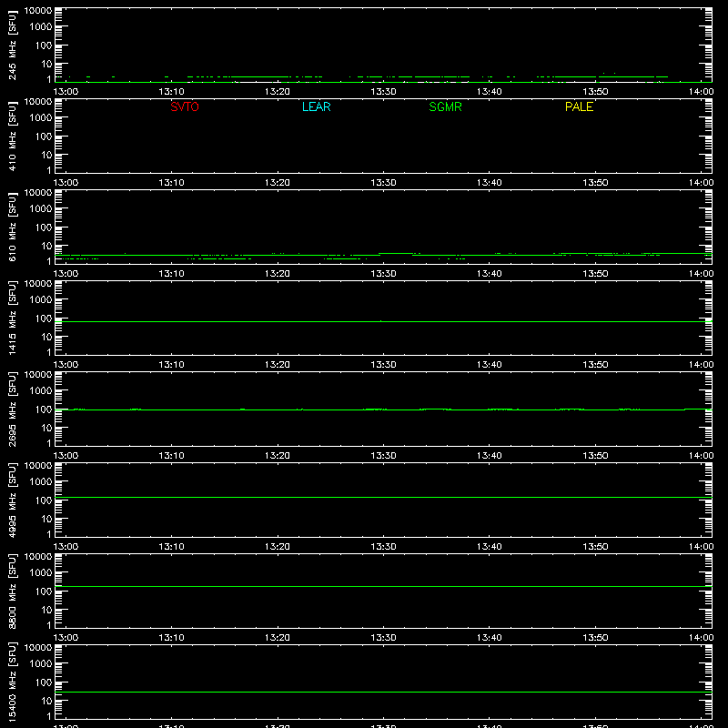728x728 pixels.
Task: Select the 15400 MHz [SFU] axis title
Action: (12, 682)
